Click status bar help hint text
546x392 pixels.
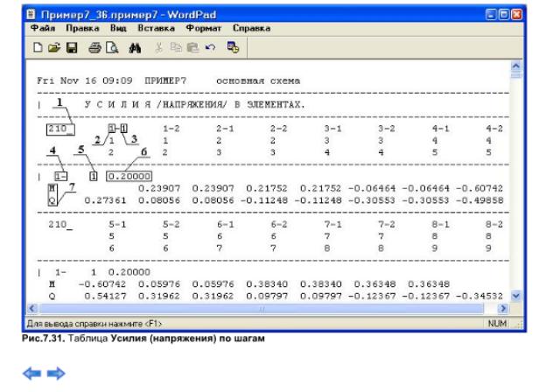point(94,324)
